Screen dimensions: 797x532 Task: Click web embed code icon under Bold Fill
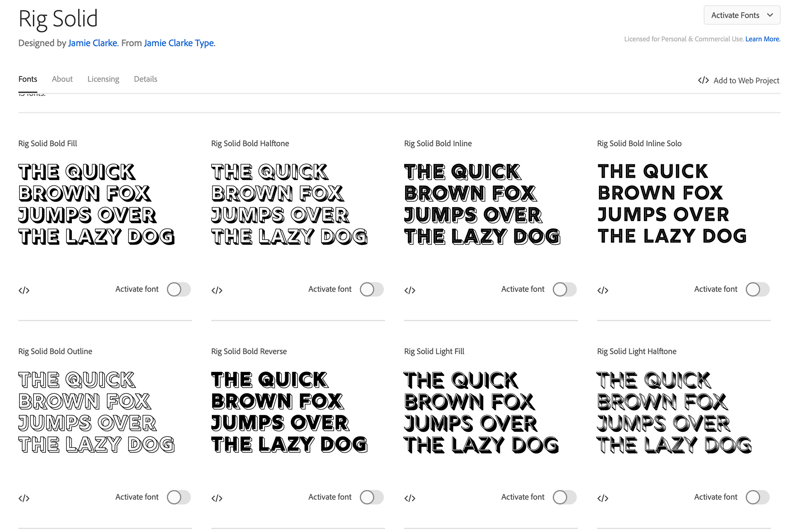pyautogui.click(x=24, y=290)
